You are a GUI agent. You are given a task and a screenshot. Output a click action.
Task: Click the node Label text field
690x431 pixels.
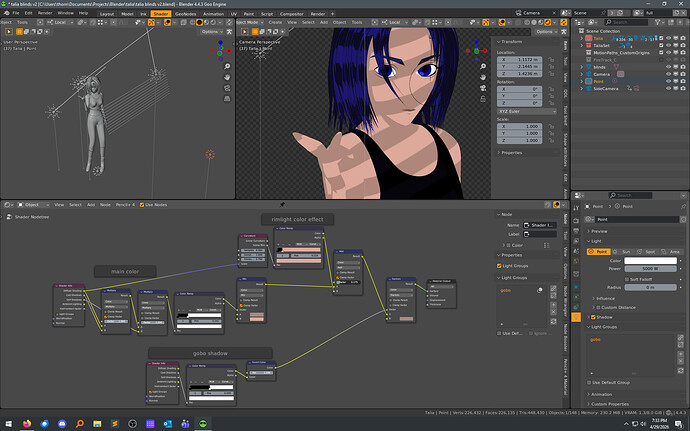point(540,234)
